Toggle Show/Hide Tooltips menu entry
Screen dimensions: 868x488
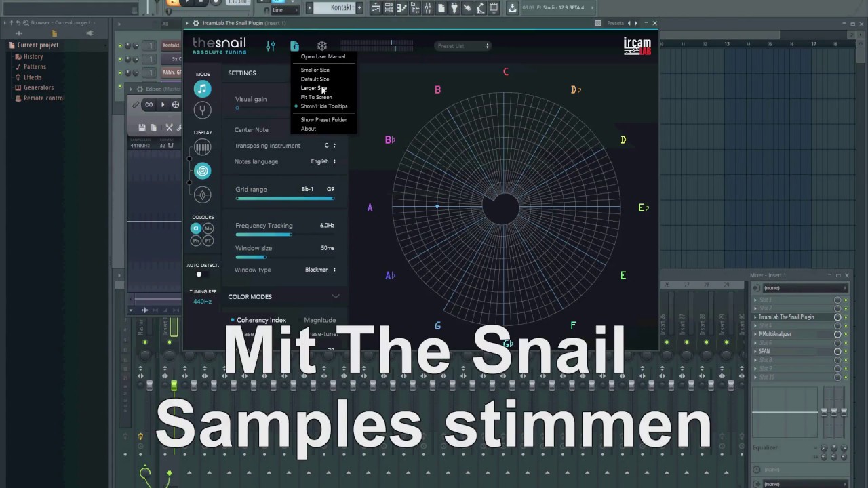pos(324,106)
